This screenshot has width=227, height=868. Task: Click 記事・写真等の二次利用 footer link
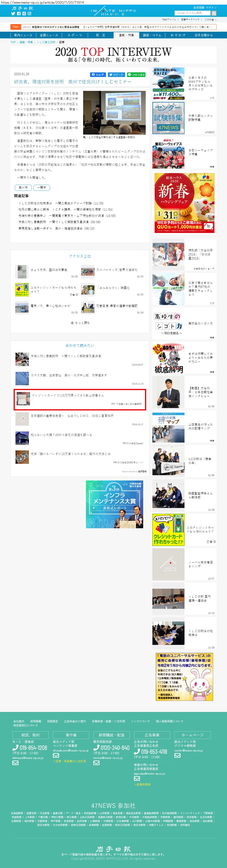69,761
